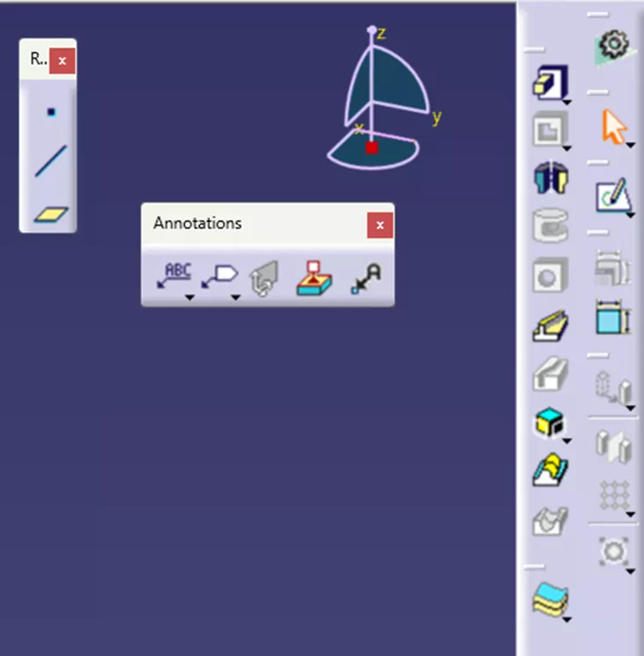Click the grayed Constraints Defined in Dialog icon

click(613, 268)
